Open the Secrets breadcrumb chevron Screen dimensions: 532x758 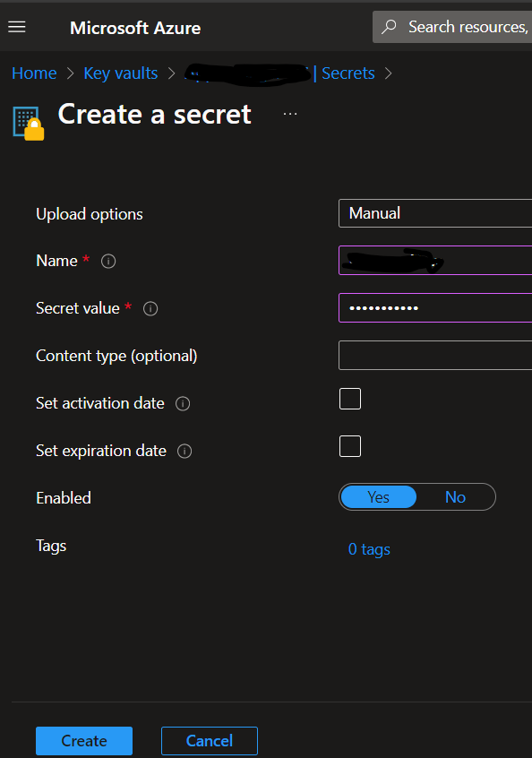pyautogui.click(x=388, y=73)
